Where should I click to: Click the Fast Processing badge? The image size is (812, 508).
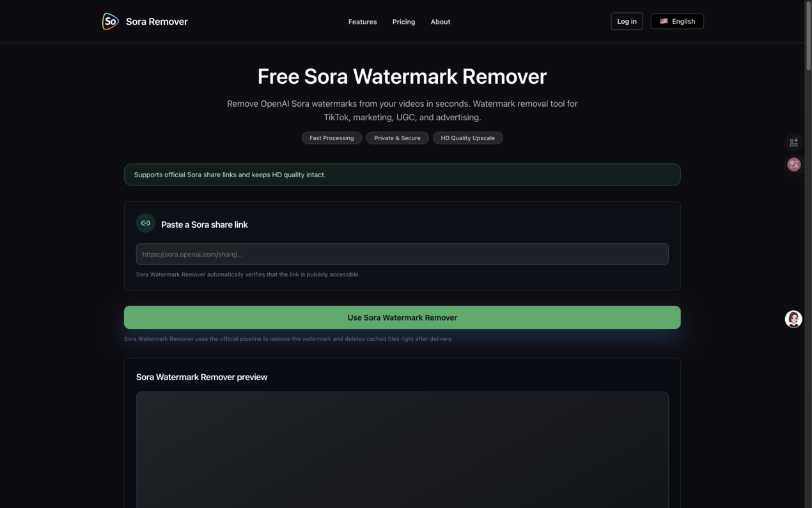coord(331,138)
